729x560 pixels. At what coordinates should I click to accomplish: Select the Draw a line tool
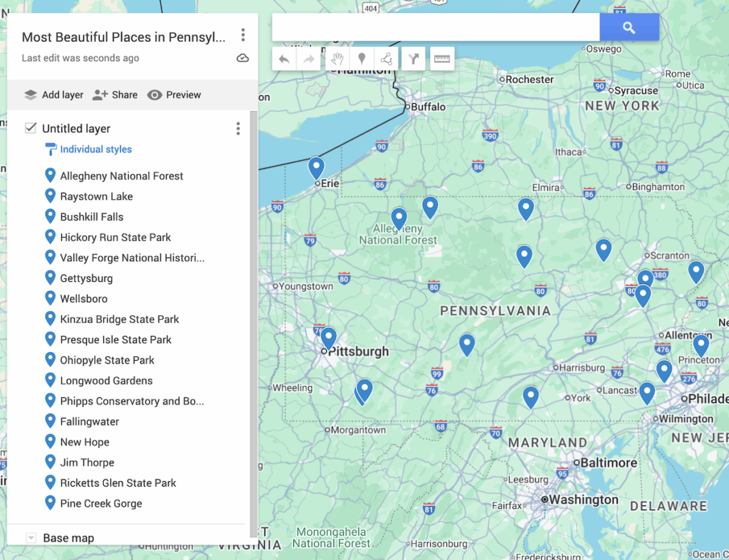[x=387, y=59]
